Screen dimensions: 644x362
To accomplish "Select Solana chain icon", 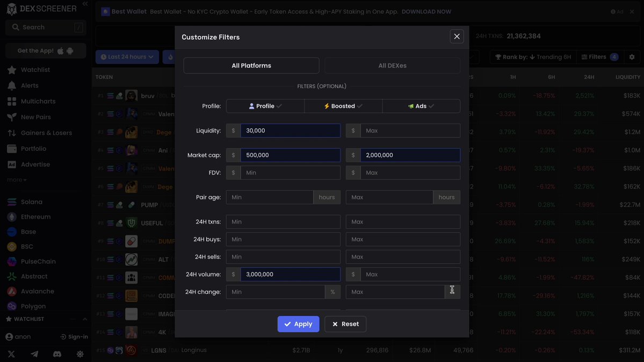I will [x=12, y=202].
